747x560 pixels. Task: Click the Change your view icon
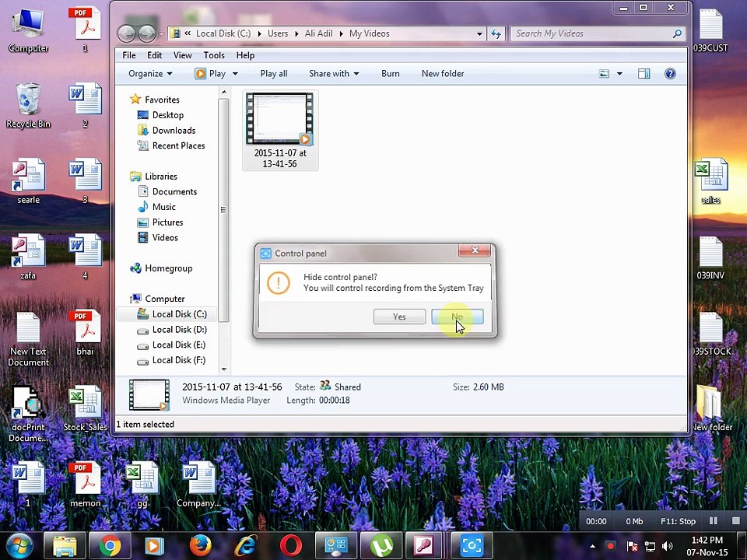click(604, 74)
